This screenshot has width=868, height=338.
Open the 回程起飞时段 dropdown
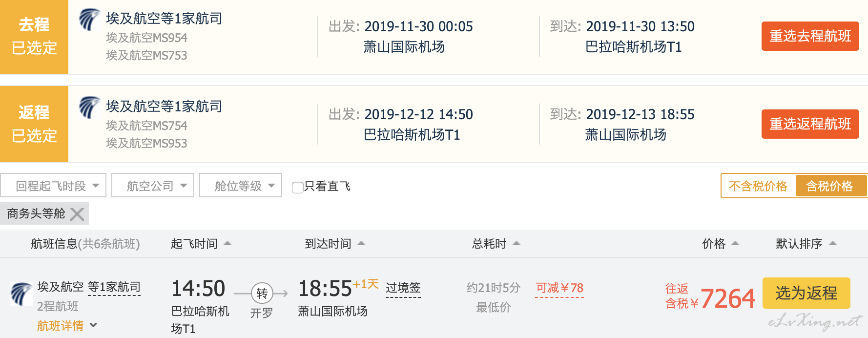tap(53, 186)
